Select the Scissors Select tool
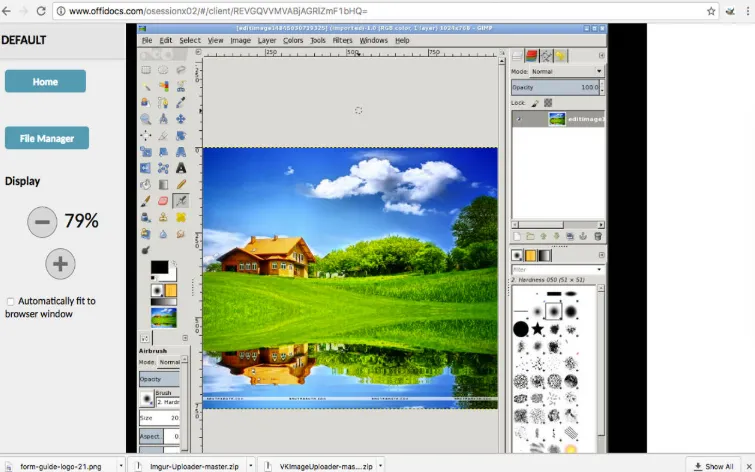 181,86
